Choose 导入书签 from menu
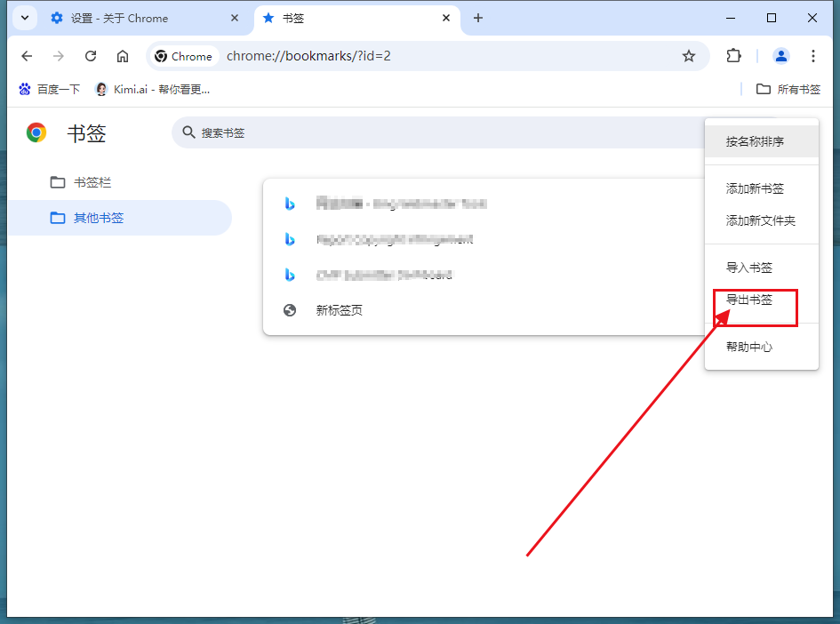 click(x=761, y=268)
